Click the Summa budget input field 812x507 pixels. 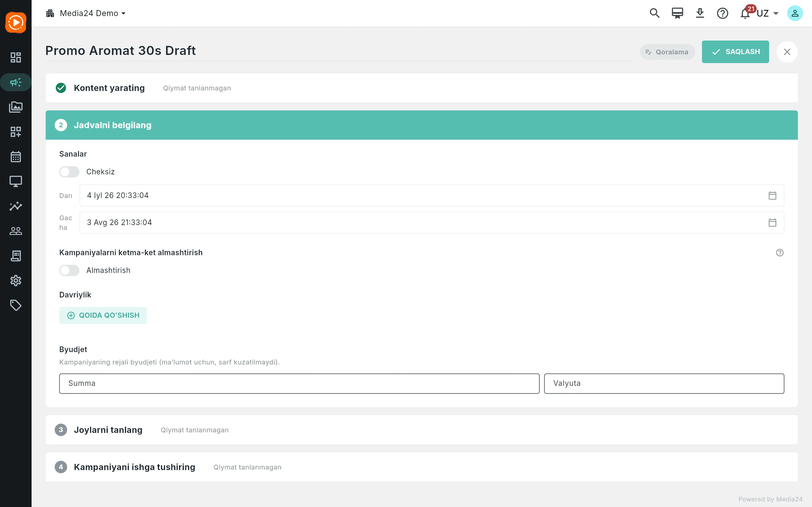click(x=299, y=383)
